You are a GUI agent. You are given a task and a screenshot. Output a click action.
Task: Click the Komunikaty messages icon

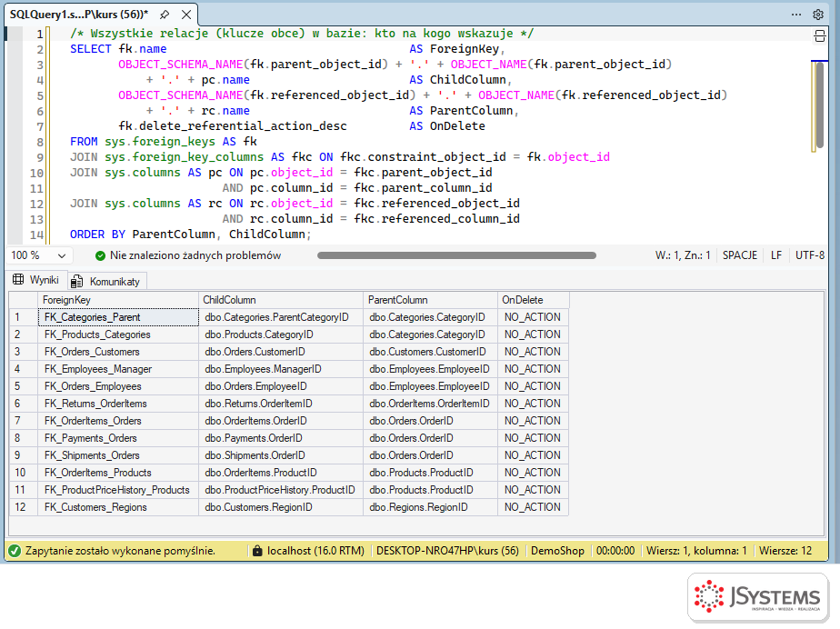(77, 281)
